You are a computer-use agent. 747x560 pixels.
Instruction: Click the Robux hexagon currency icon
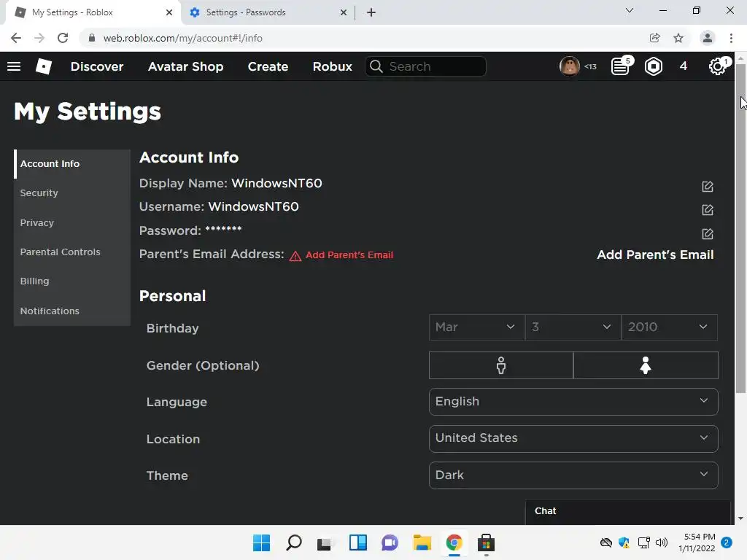653,66
